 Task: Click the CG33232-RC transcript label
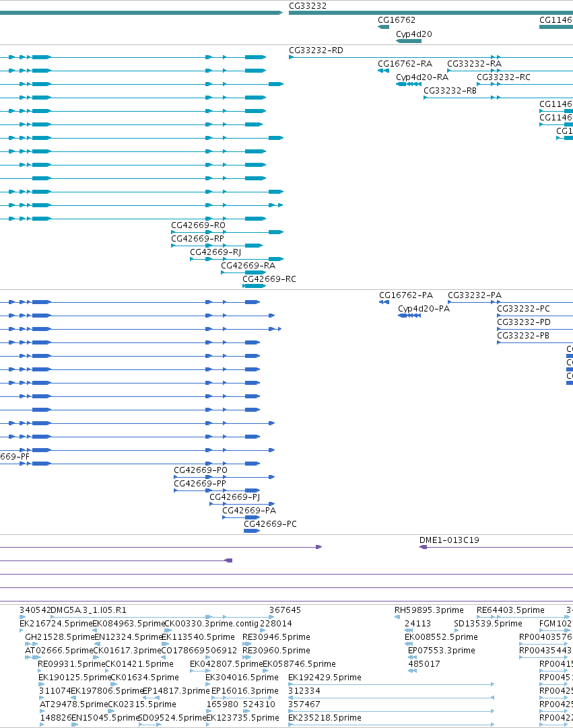pos(503,77)
